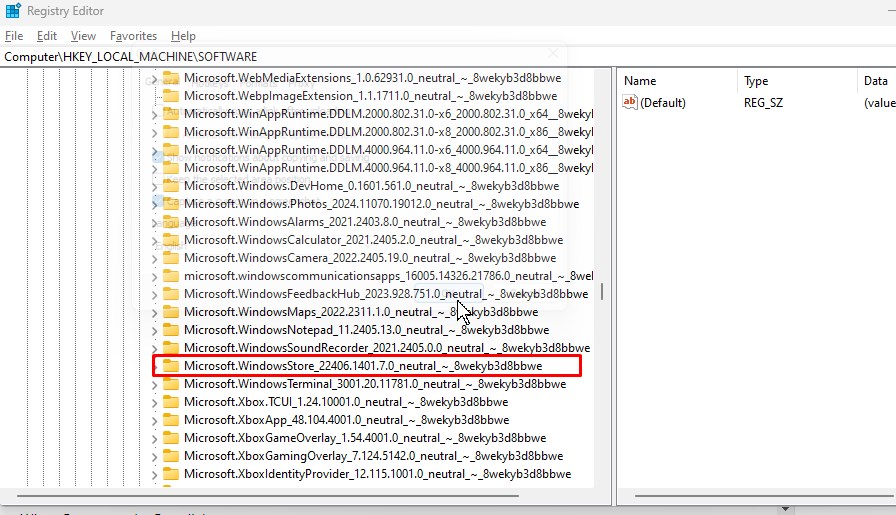Viewport: 896px width, 515px height.
Task: Click the Microsoft.WebMediaExtensions folder icon
Action: pos(171,78)
